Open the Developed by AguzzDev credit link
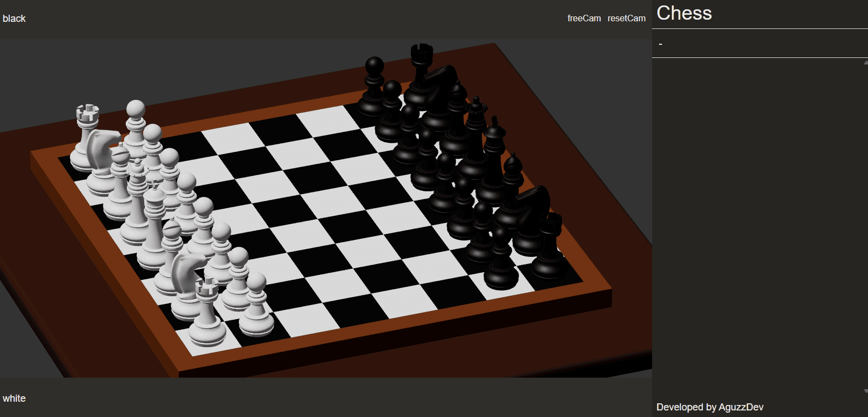Viewport: 868px width, 417px height. 709,407
